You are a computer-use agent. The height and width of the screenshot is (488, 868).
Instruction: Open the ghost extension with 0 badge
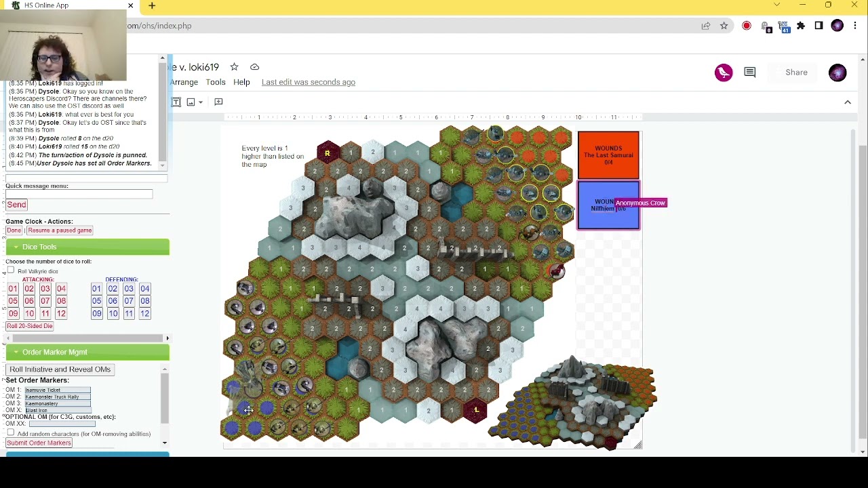point(766,26)
